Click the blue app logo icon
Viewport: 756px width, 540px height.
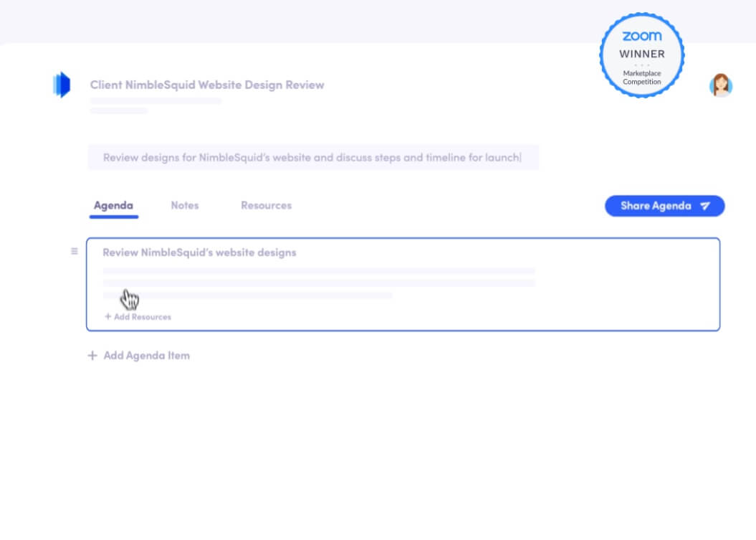[62, 85]
